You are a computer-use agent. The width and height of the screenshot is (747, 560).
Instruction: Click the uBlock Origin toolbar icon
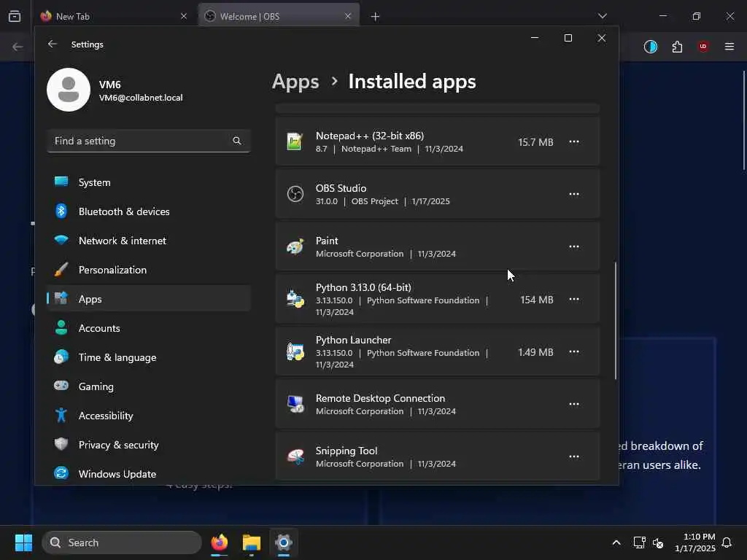pyautogui.click(x=703, y=47)
